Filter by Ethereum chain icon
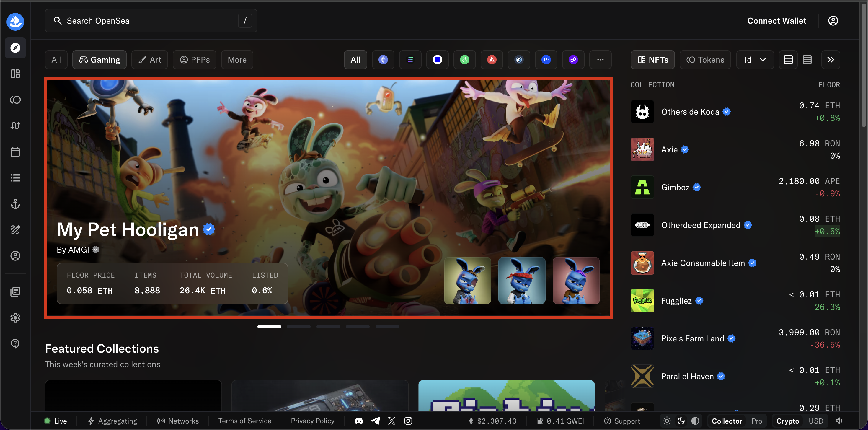Screen dimensions: 868x430 coord(383,60)
